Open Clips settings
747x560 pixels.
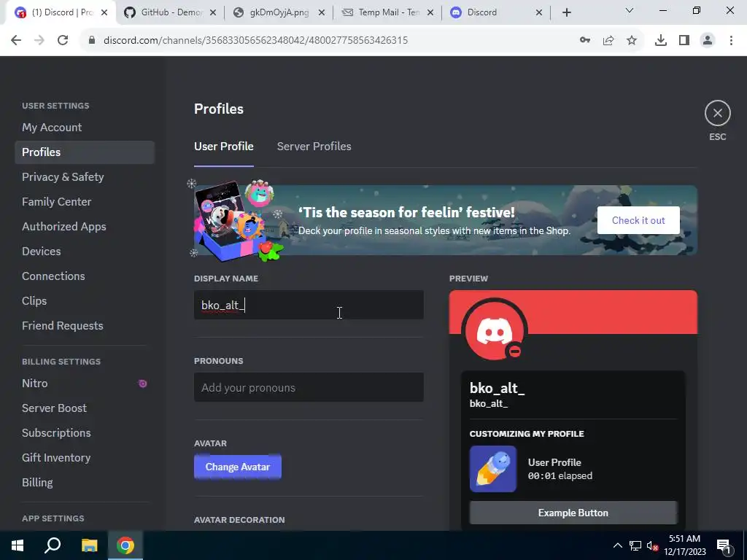coord(85,301)
